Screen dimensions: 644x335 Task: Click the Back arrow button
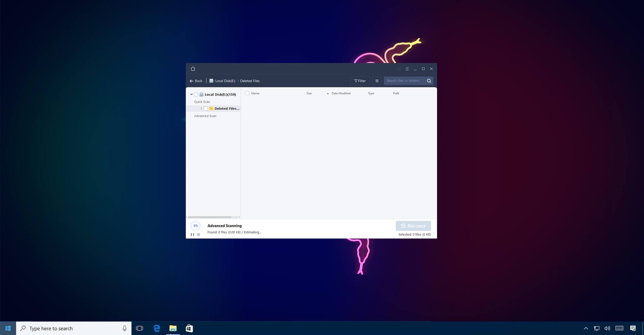[x=196, y=81]
